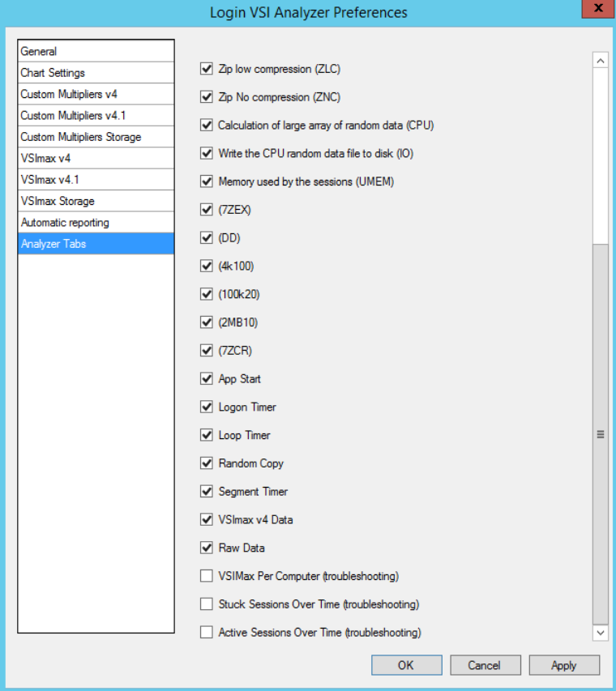Toggle Write the CPU random data file (IO)

(x=207, y=153)
